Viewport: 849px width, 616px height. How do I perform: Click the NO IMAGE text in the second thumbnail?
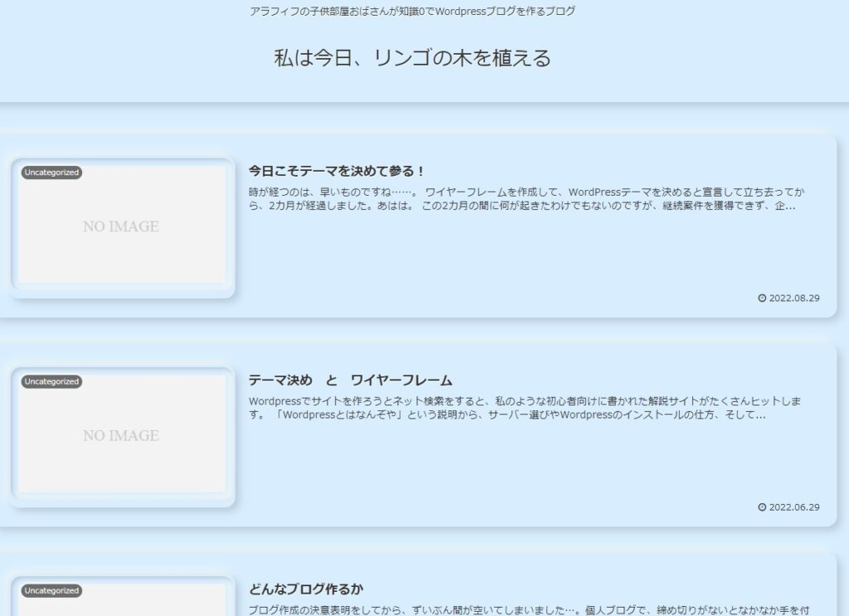coord(121,435)
